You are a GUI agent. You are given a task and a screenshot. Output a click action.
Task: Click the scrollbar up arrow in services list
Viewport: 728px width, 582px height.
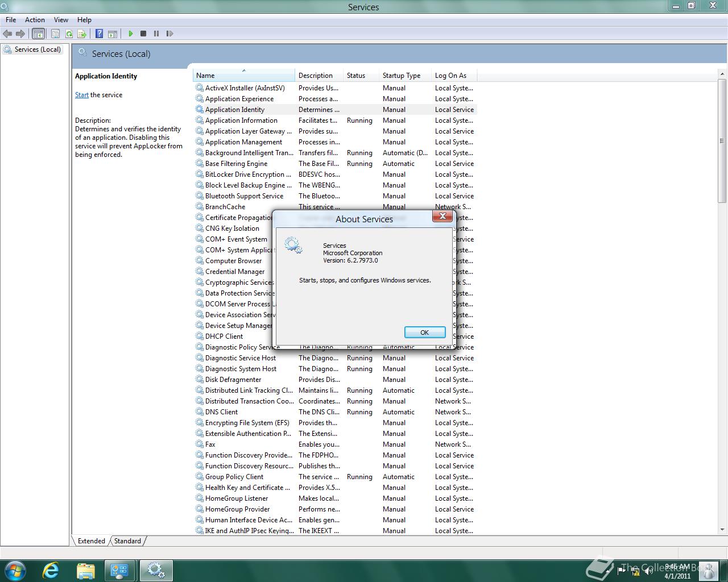point(722,75)
